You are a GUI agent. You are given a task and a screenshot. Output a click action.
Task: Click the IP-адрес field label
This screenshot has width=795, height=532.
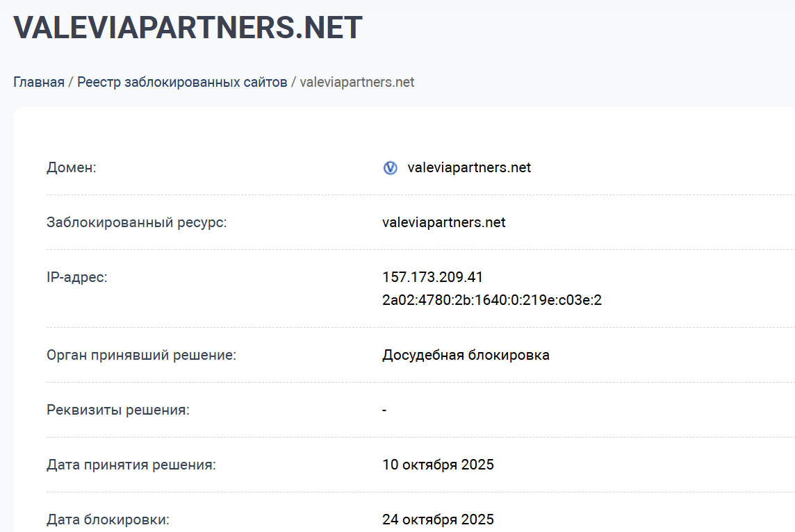coord(75,276)
